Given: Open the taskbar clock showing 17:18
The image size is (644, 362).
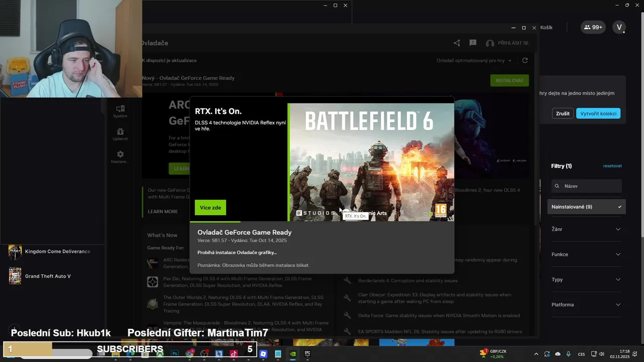Looking at the screenshot, I should [x=620, y=354].
